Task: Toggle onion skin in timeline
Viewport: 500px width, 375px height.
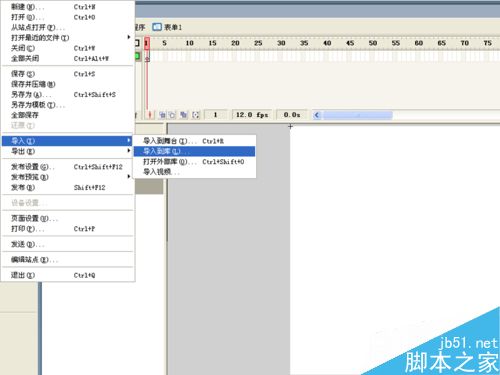Action: click(162, 115)
